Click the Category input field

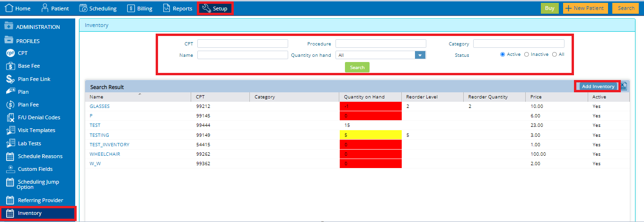click(x=519, y=44)
